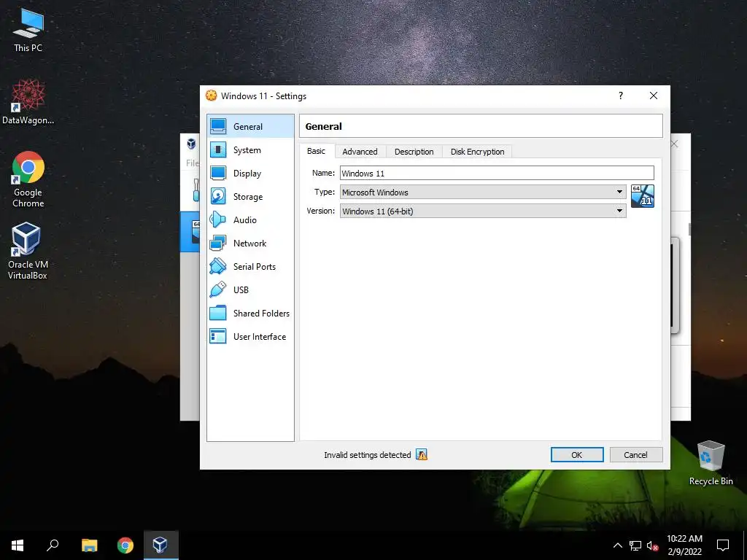Open the Display settings category
Viewport: 747px width, 560px height.
(x=251, y=174)
